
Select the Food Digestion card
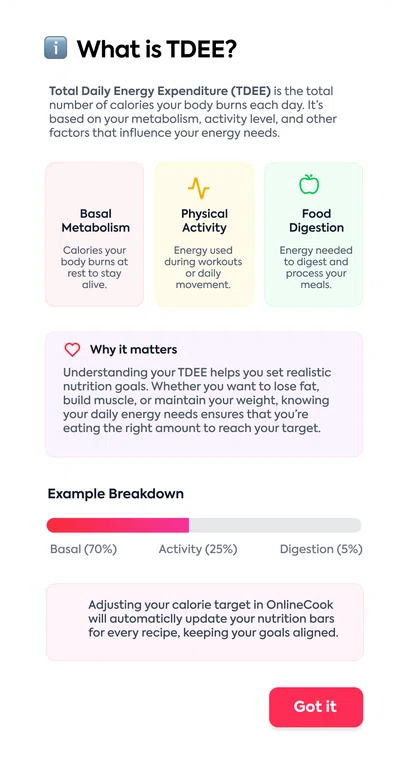coord(313,234)
